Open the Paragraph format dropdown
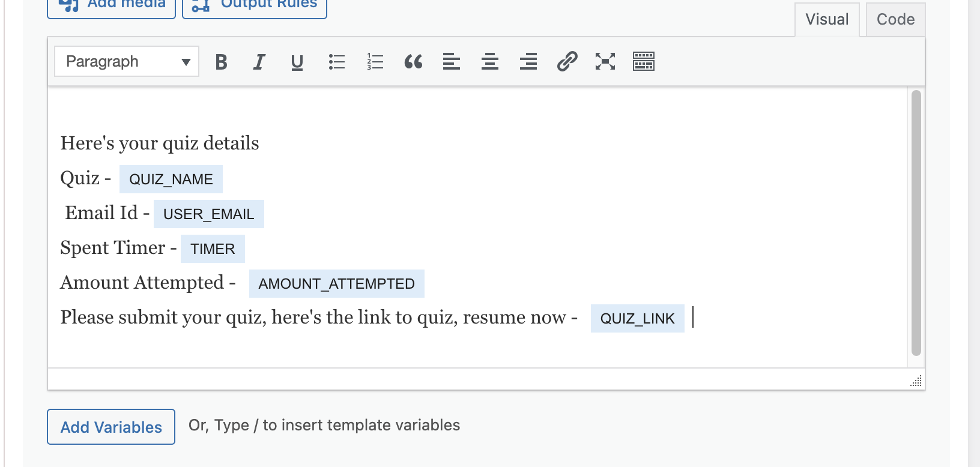Screen dimensions: 980x467 coord(127,62)
